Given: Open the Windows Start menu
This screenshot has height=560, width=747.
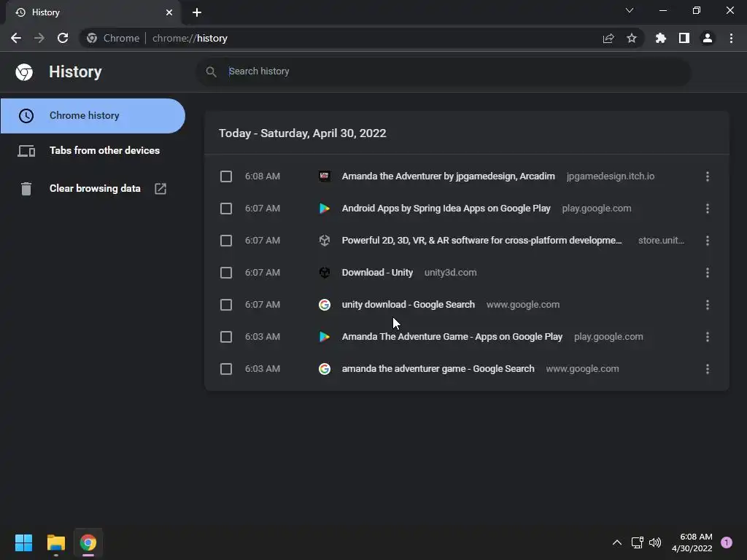Looking at the screenshot, I should pyautogui.click(x=23, y=542).
